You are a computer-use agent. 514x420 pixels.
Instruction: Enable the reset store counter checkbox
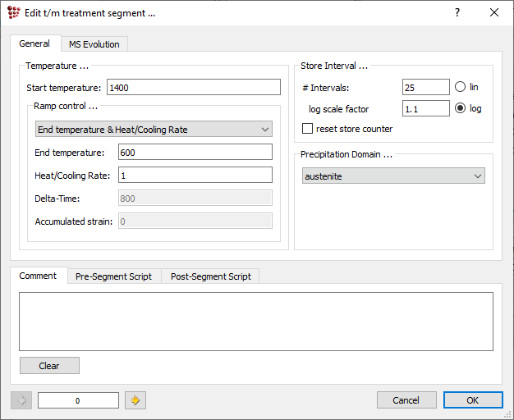point(308,129)
